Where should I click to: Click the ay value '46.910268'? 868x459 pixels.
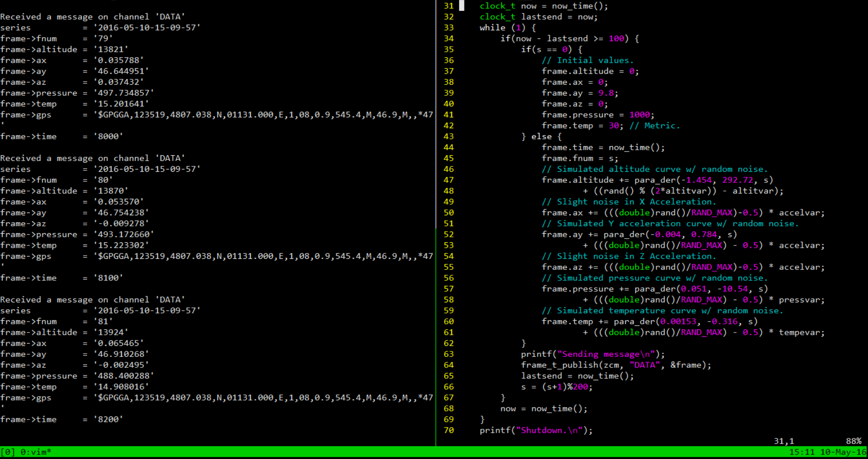pyautogui.click(x=121, y=355)
